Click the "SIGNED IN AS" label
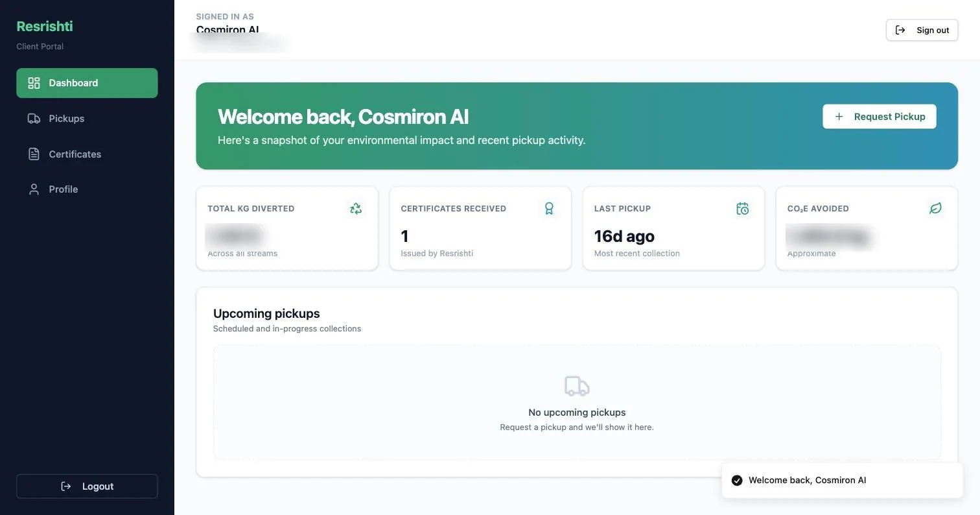The width and height of the screenshot is (980, 515). [x=225, y=17]
